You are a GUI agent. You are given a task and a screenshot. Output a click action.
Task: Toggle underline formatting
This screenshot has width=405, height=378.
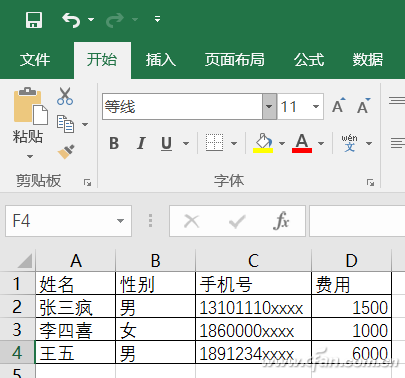tap(166, 143)
